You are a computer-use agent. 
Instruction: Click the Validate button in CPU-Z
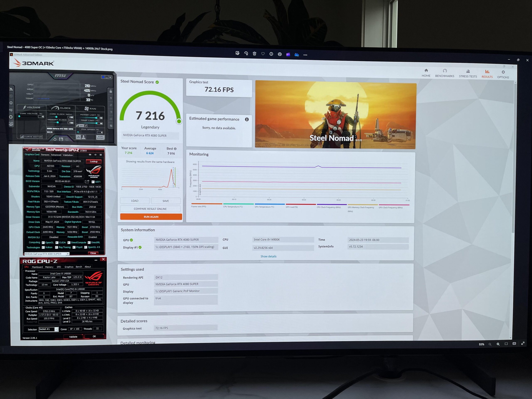pos(73,337)
